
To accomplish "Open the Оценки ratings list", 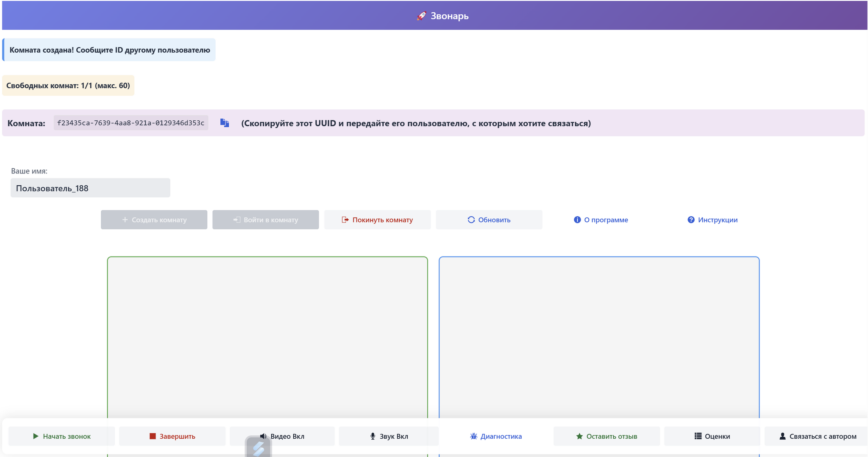I will 712,436.
